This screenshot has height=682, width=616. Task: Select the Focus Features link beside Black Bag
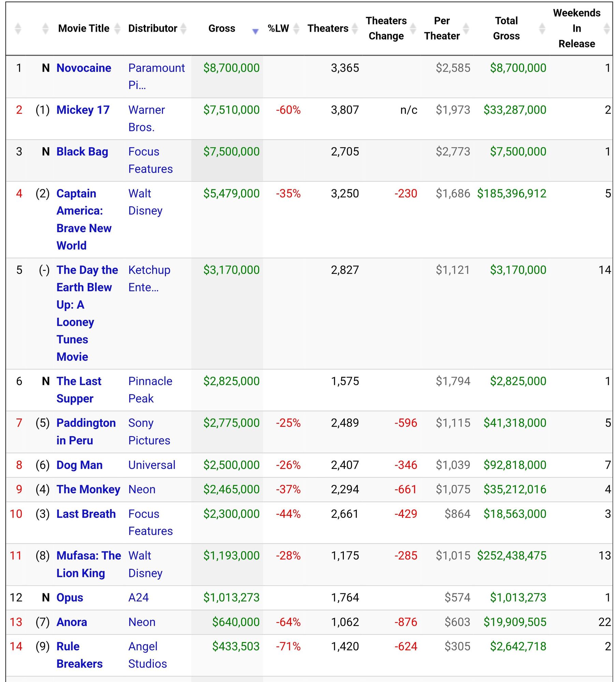tap(150, 160)
